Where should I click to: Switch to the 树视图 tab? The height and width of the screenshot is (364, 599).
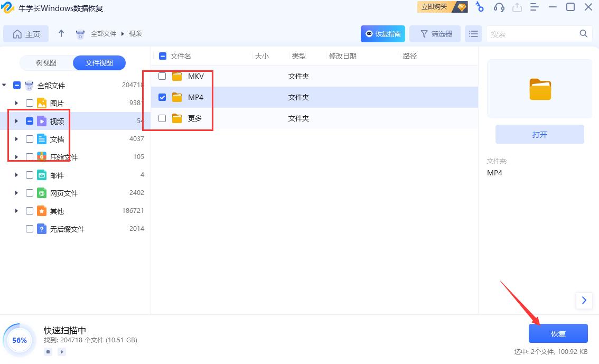tap(45, 62)
